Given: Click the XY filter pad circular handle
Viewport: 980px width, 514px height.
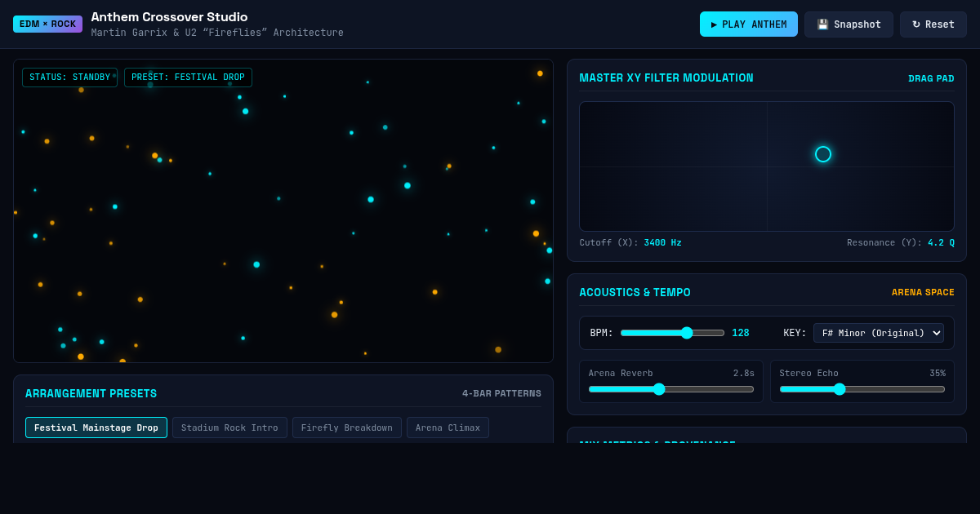Looking at the screenshot, I should [x=823, y=154].
